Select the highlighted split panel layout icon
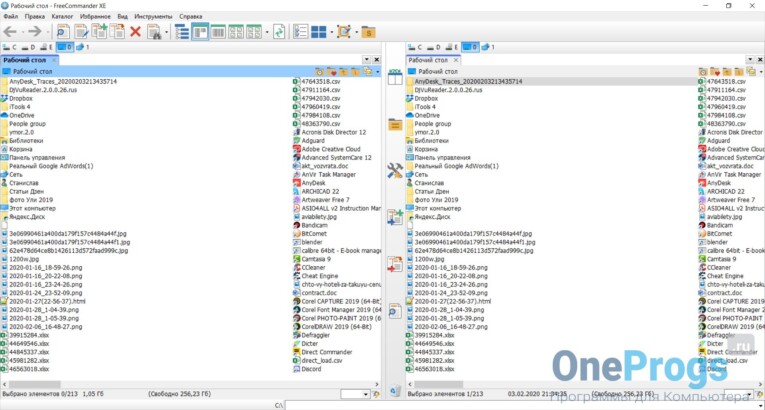 (x=200, y=32)
